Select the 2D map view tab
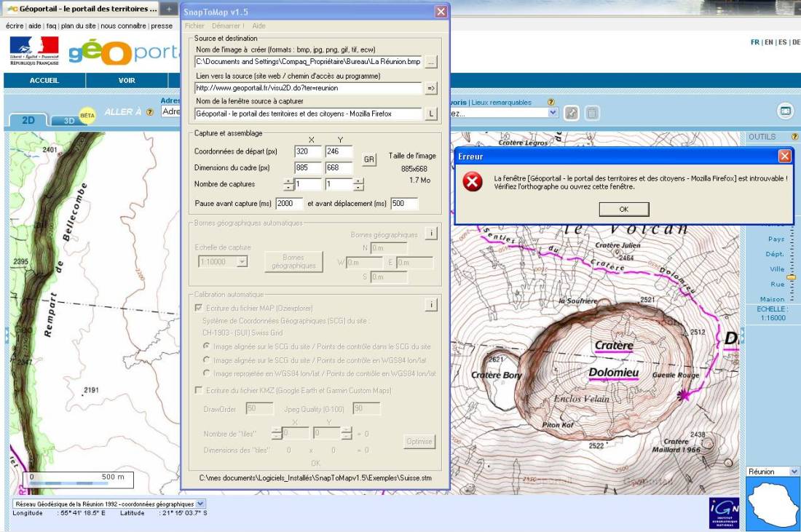This screenshot has width=801, height=532. (x=28, y=120)
